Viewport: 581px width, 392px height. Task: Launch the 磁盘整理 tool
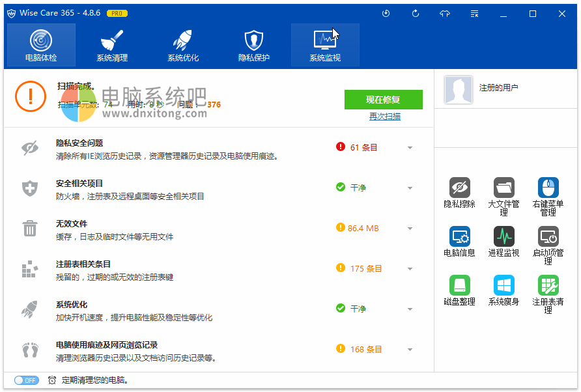(x=459, y=290)
